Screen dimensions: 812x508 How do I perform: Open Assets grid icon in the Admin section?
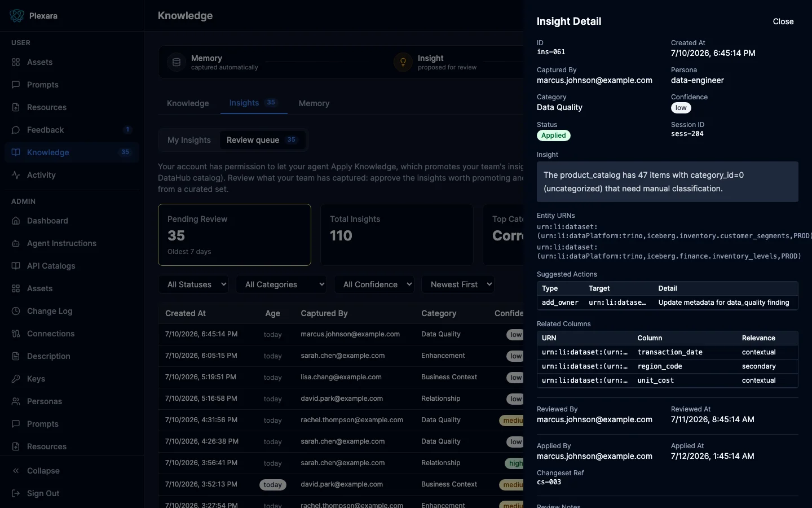pyautogui.click(x=16, y=288)
